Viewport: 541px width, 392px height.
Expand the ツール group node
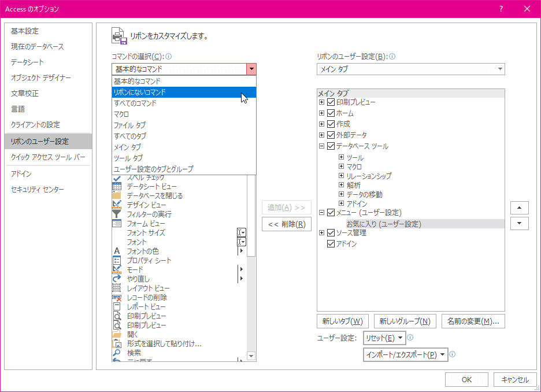tap(341, 157)
